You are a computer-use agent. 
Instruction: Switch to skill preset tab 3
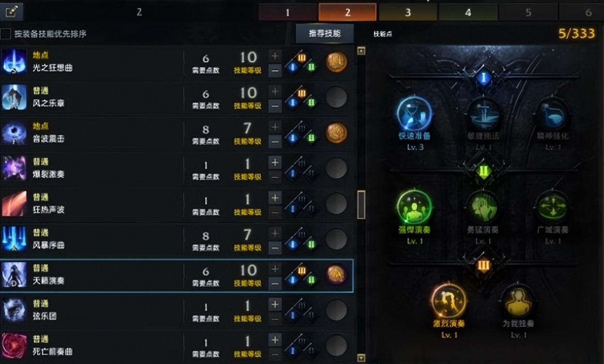click(407, 12)
